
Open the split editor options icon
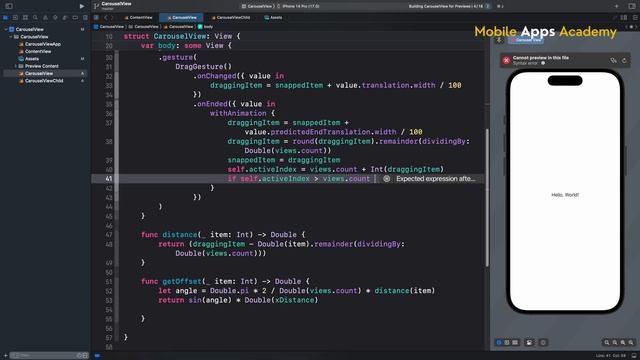pos(624,18)
